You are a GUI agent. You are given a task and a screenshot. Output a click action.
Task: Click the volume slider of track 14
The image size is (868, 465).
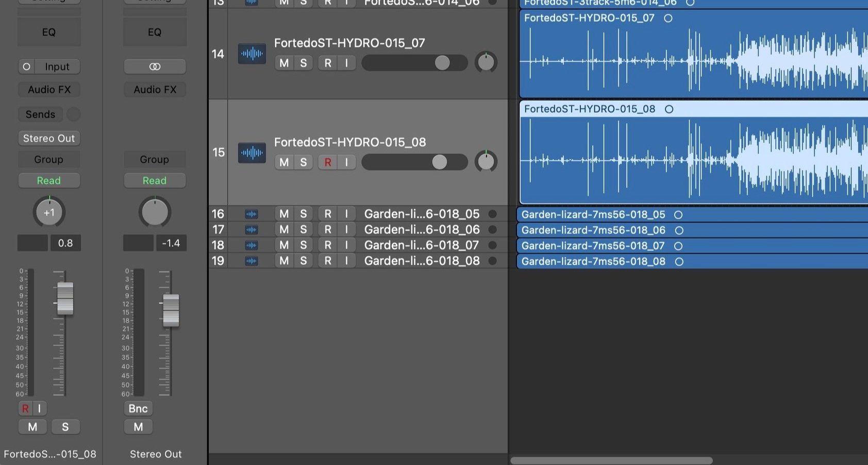(x=414, y=63)
